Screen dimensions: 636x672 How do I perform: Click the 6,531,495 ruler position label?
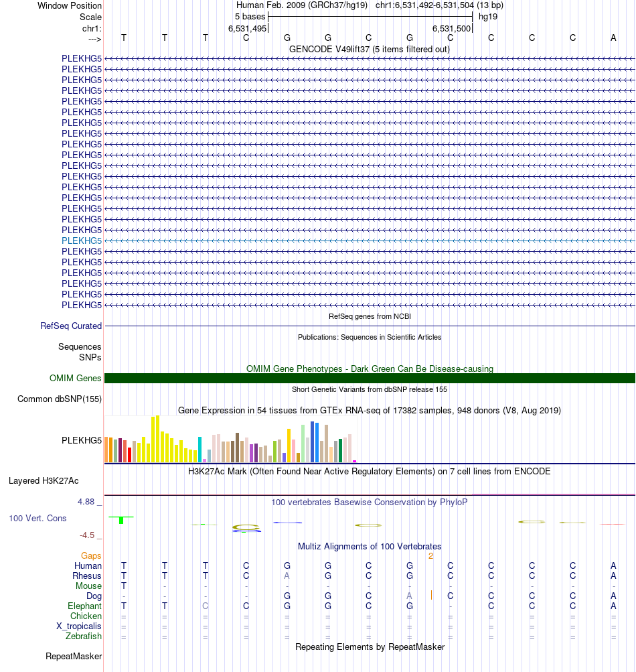[247, 28]
